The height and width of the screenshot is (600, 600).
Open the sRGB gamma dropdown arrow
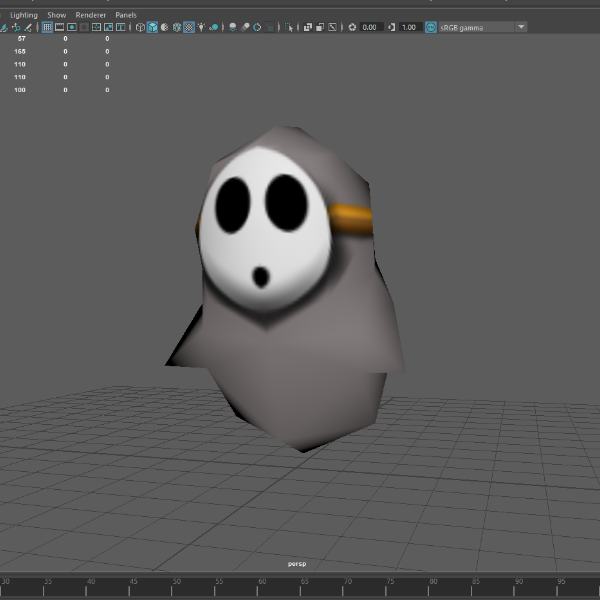tap(521, 27)
